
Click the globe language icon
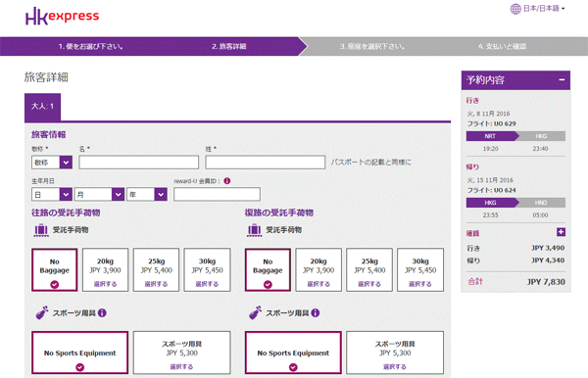pos(515,9)
